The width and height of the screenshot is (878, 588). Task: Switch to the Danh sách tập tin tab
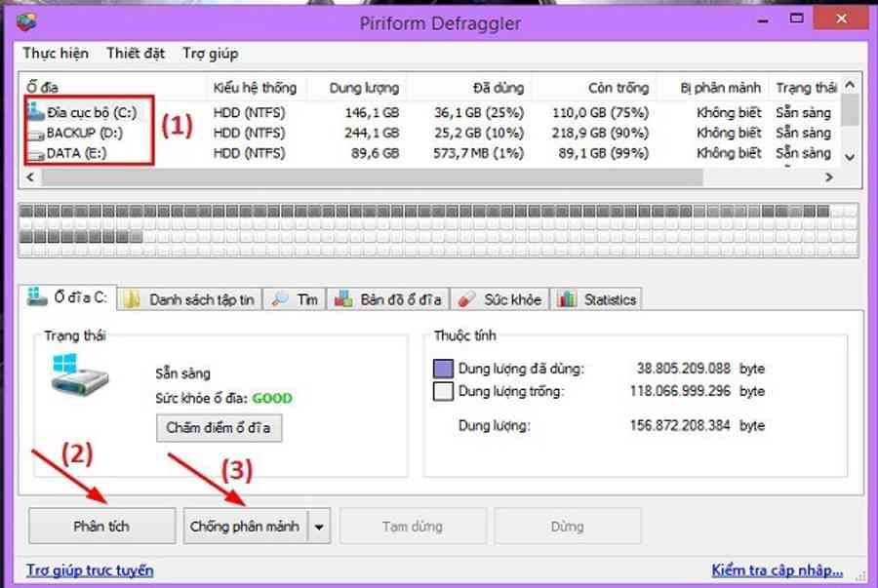(x=190, y=299)
